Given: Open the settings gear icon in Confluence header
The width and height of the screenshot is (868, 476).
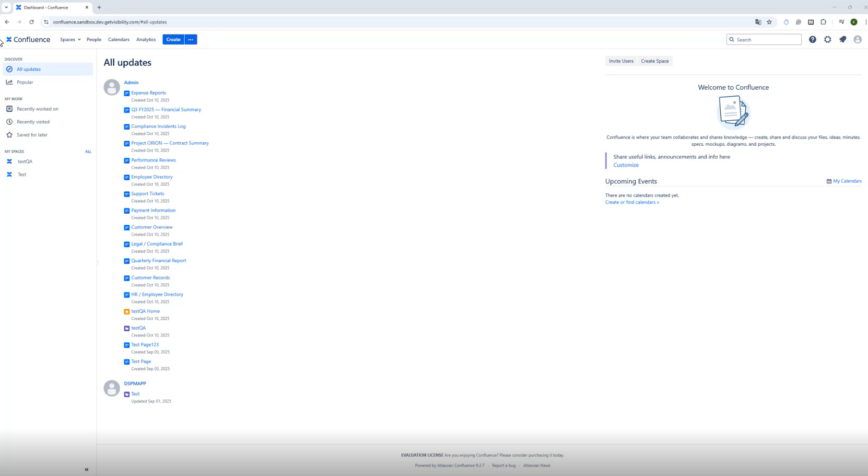Looking at the screenshot, I should pos(827,40).
